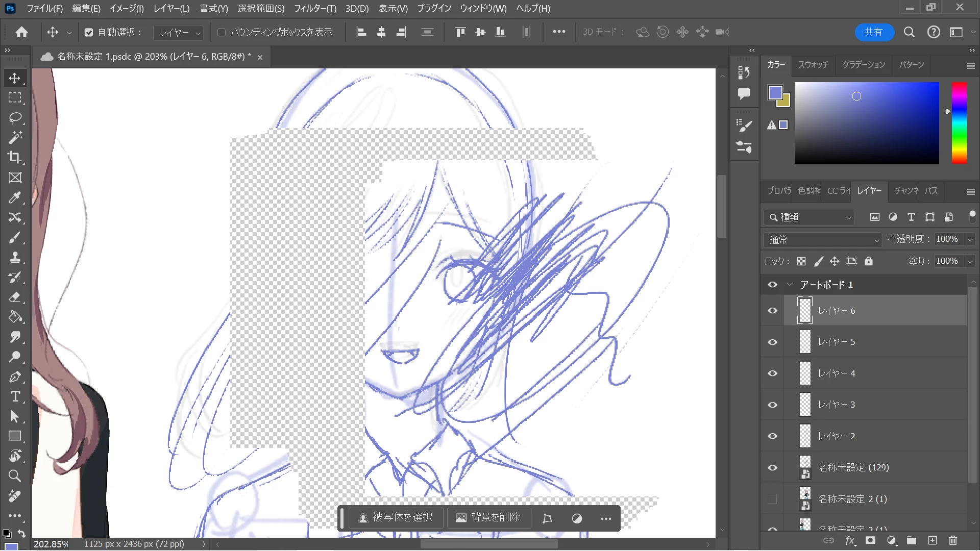The height and width of the screenshot is (551, 980).
Task: Click the 共有 share button
Action: [x=873, y=32]
